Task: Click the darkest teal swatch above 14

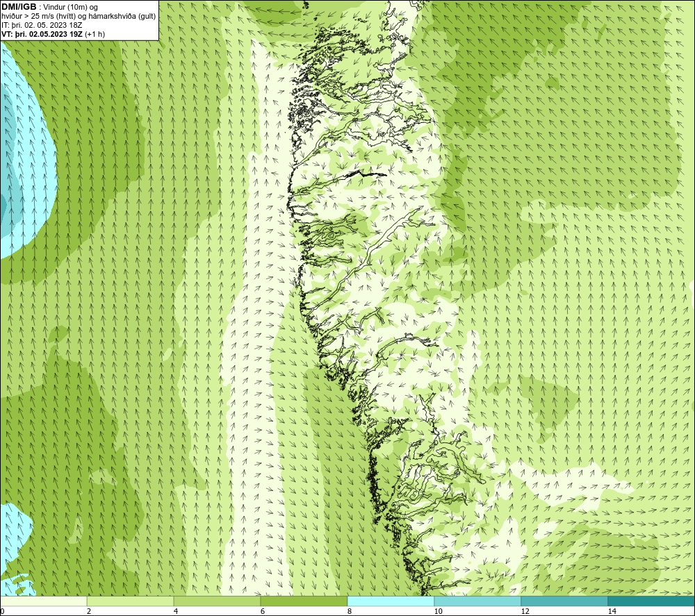Action: coord(652,601)
